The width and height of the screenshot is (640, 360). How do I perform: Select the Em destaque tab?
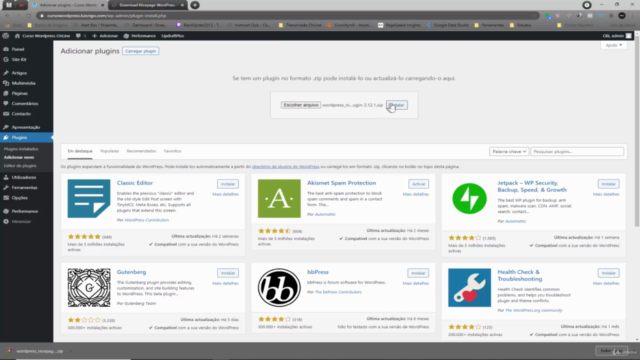tap(80, 151)
